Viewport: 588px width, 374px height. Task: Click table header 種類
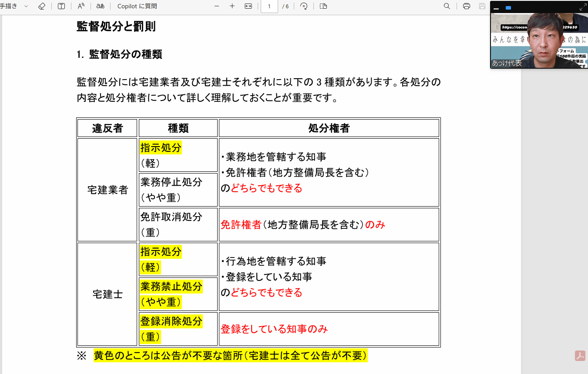coord(178,128)
